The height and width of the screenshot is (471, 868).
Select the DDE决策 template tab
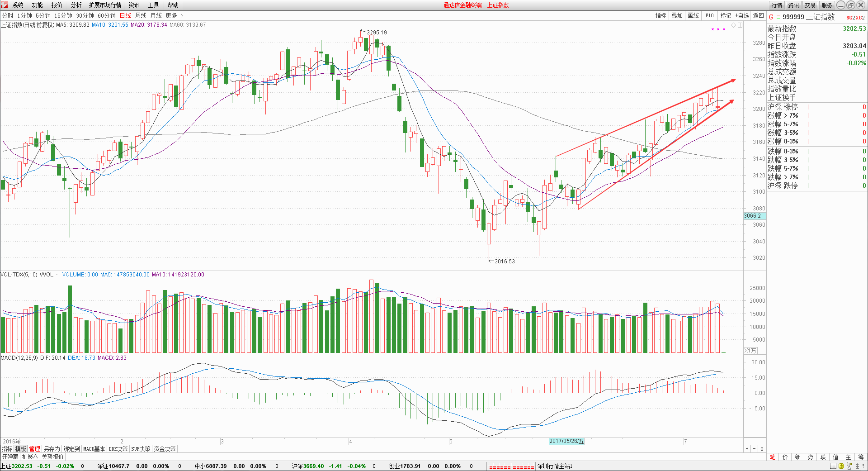pos(118,449)
